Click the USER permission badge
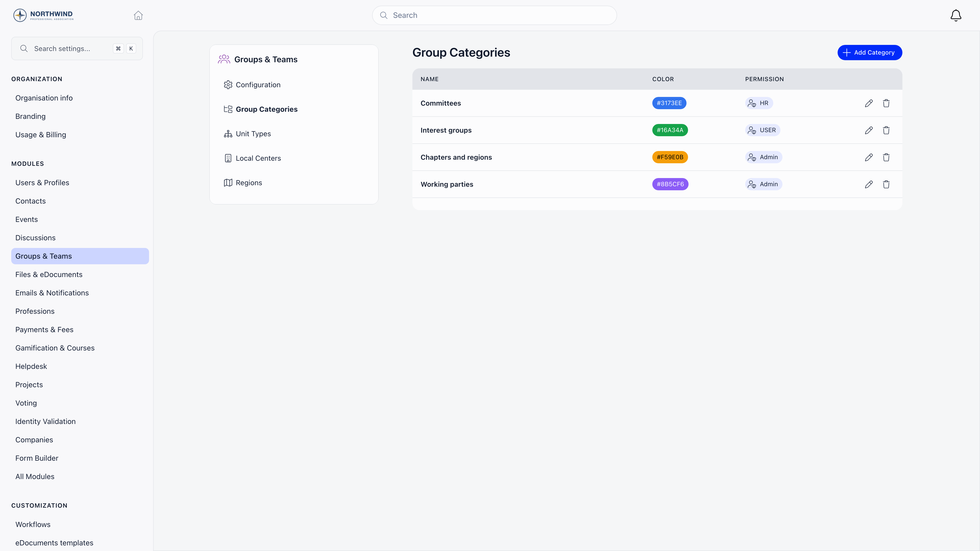The width and height of the screenshot is (980, 551). (x=762, y=130)
